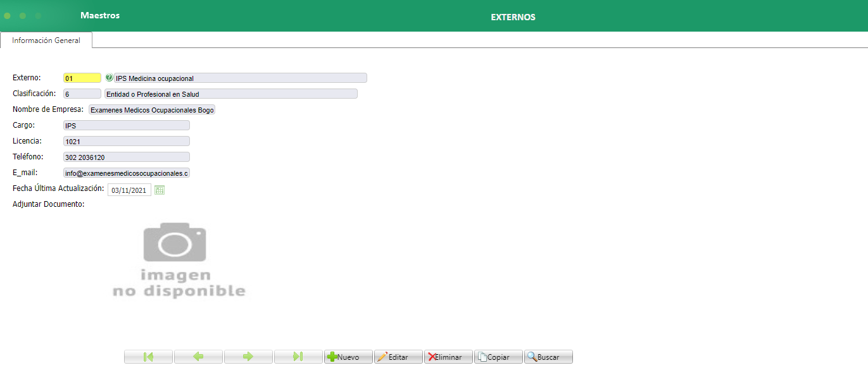This screenshot has height=375, width=868.
Task: Select the Información General tab
Action: point(46,40)
